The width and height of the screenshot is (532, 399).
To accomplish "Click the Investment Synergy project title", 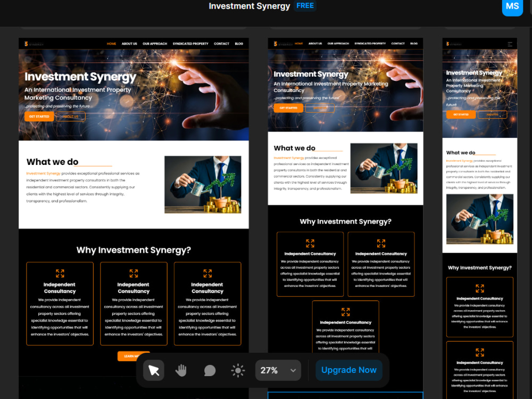I will (x=250, y=6).
